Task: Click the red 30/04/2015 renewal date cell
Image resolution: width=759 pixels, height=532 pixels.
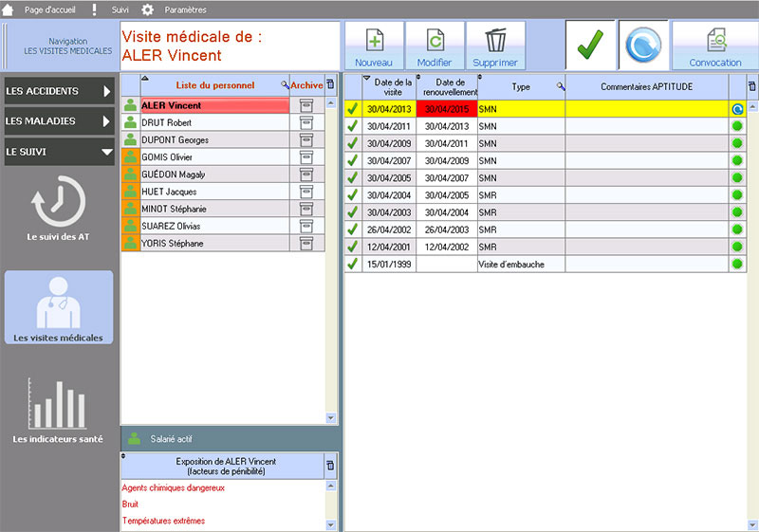Action: [x=447, y=109]
